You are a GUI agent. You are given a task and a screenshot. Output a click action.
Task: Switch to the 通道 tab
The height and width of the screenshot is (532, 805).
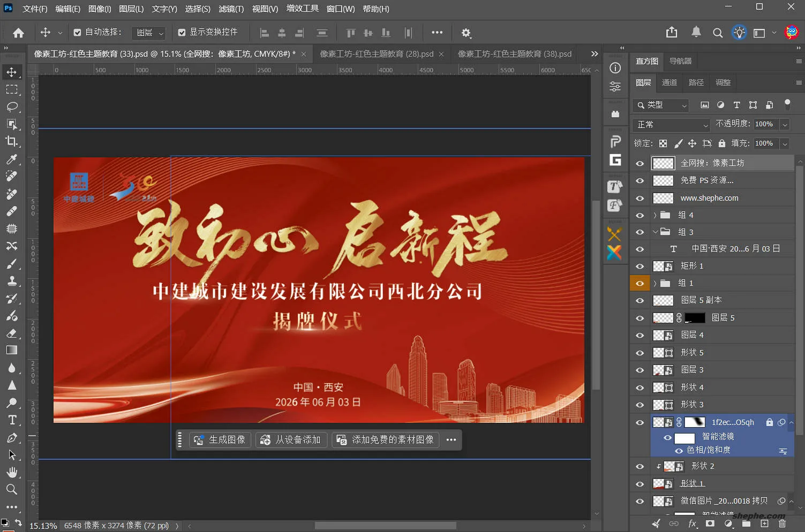(x=669, y=82)
